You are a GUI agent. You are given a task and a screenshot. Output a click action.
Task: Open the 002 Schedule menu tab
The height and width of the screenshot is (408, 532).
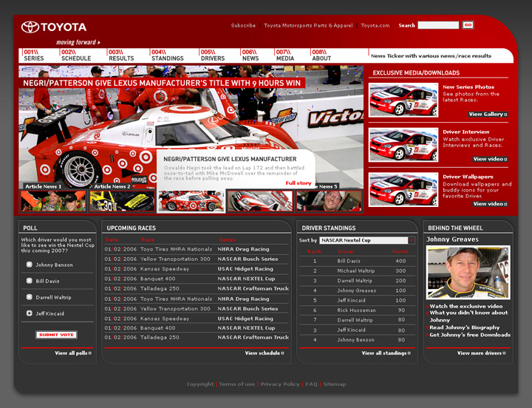(x=75, y=55)
